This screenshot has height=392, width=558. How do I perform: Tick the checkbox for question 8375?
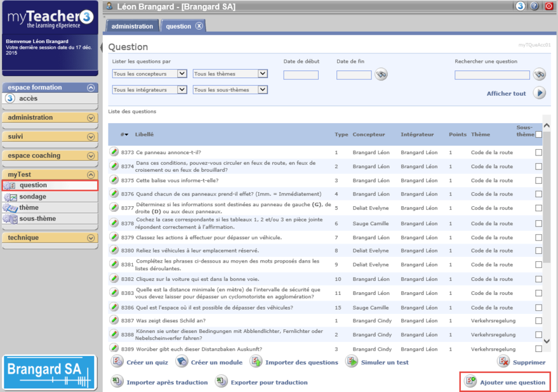538,180
